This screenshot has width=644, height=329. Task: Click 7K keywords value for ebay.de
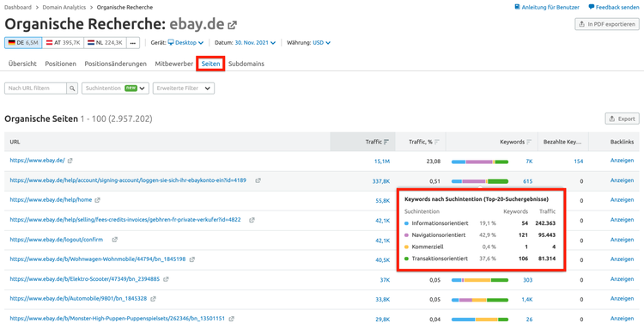529,161
